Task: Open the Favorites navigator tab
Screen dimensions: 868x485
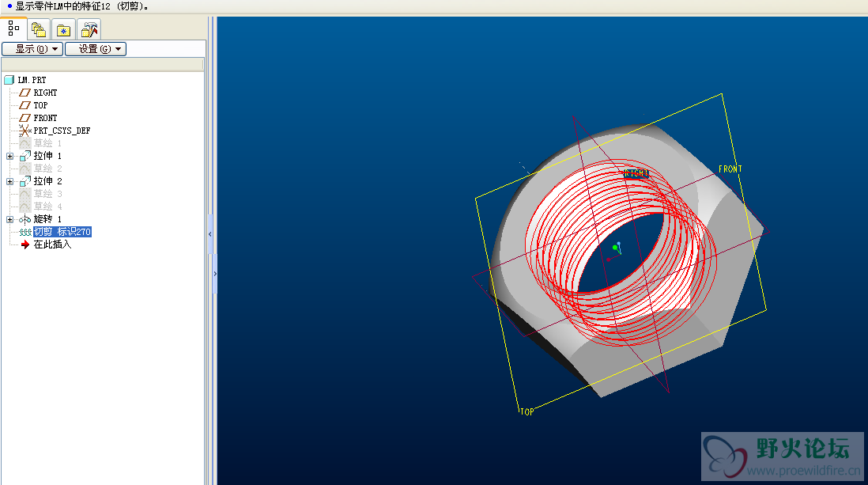Action: pos(64,29)
